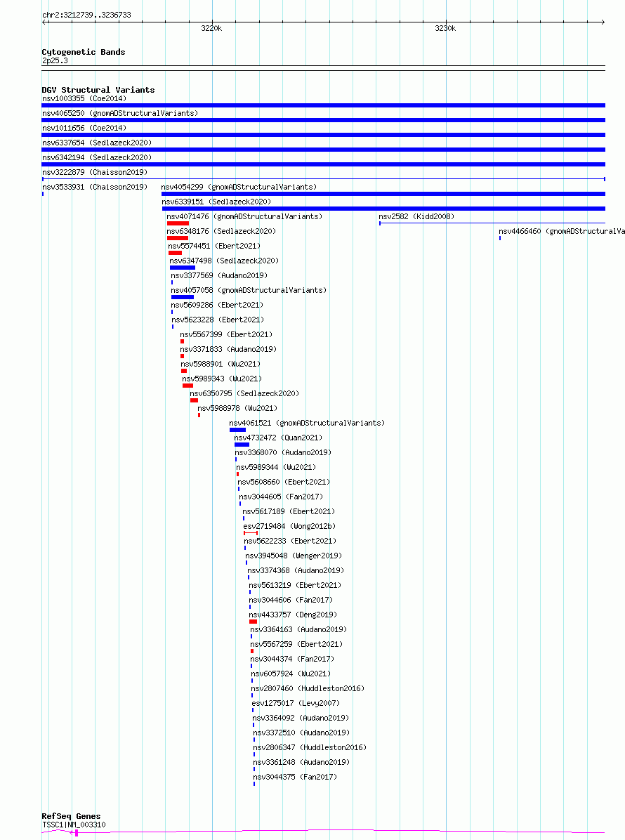
Task: Click nsv3364163 (Audano2019) label
Action: [x=298, y=629]
